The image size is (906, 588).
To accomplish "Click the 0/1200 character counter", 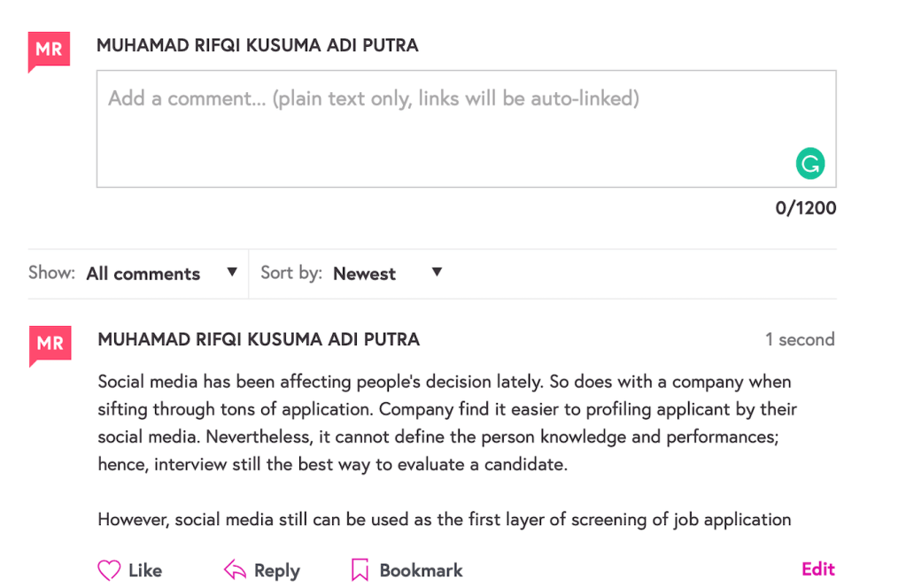I will (x=805, y=208).
